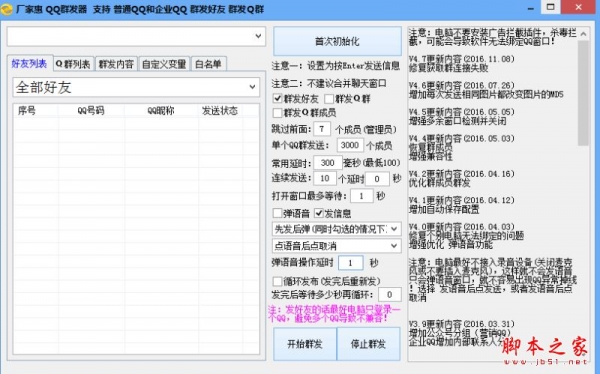Open the top account combo box
600x374 pixels.
(136, 36)
